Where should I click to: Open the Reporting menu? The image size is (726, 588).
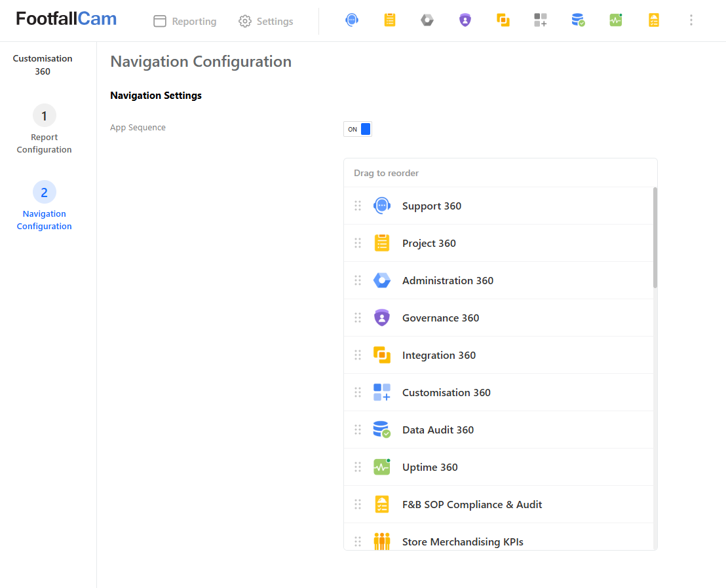[185, 22]
